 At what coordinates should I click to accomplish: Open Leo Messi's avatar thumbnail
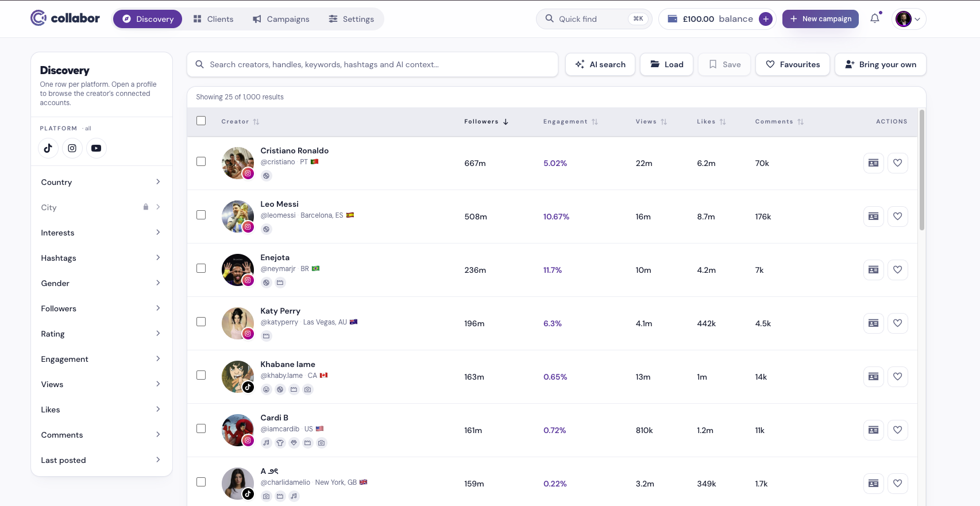pos(238,217)
